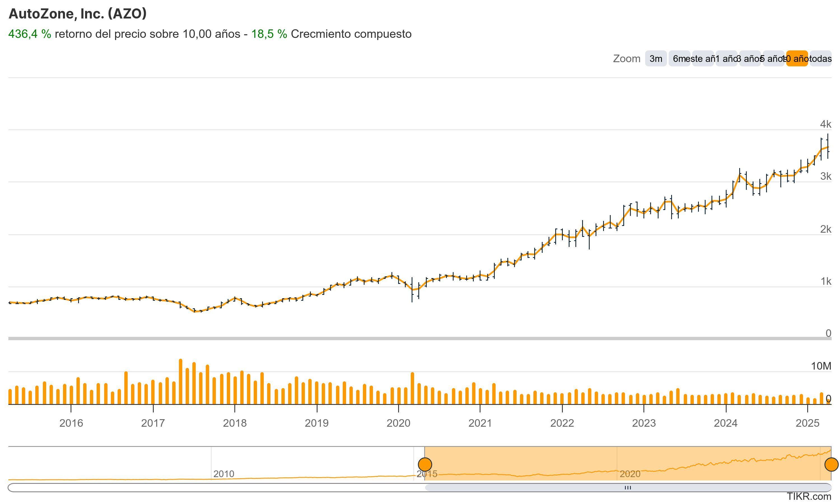The width and height of the screenshot is (840, 504).
Task: Select the 3m zoom range button
Action: (x=656, y=59)
